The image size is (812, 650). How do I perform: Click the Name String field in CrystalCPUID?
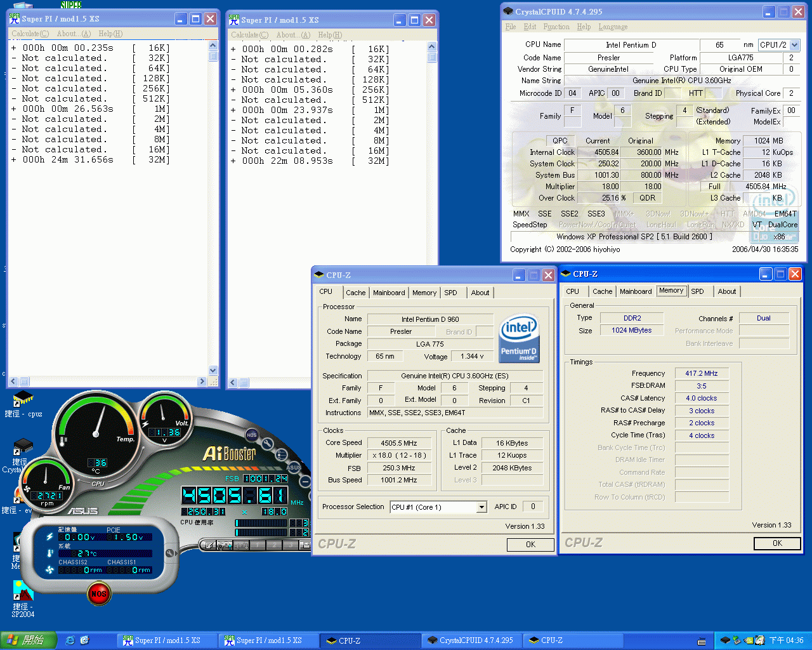[681, 81]
